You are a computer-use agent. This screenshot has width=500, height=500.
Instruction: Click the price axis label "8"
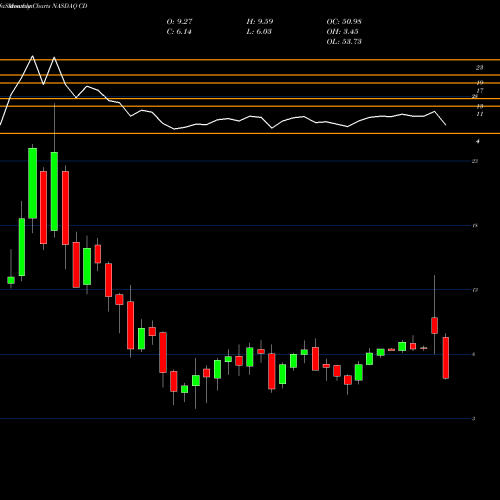(474, 354)
